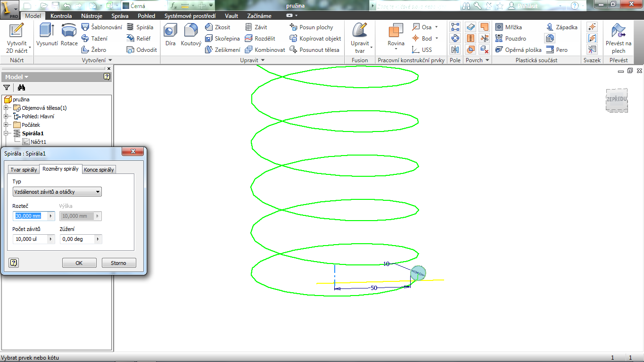The width and height of the screenshot is (644, 362).
Task: Switch to the Kontrola ribbon tab
Action: tap(61, 16)
